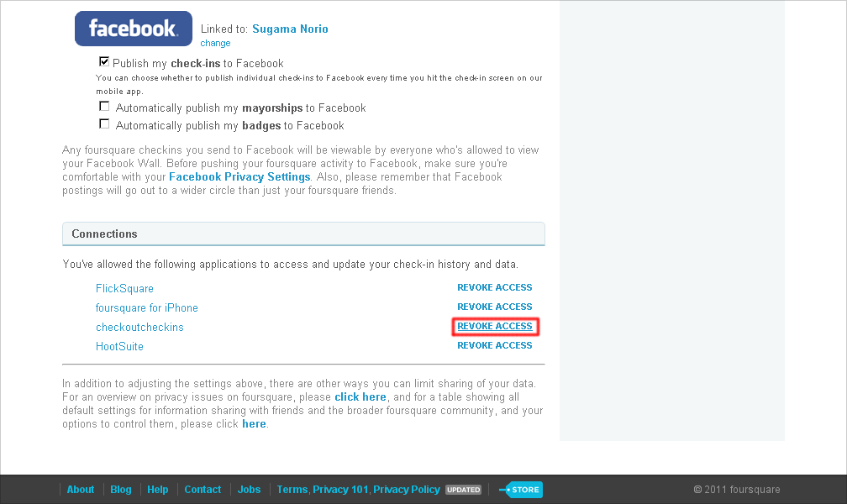Go to Blog in footer
The image size is (847, 504).
121,490
